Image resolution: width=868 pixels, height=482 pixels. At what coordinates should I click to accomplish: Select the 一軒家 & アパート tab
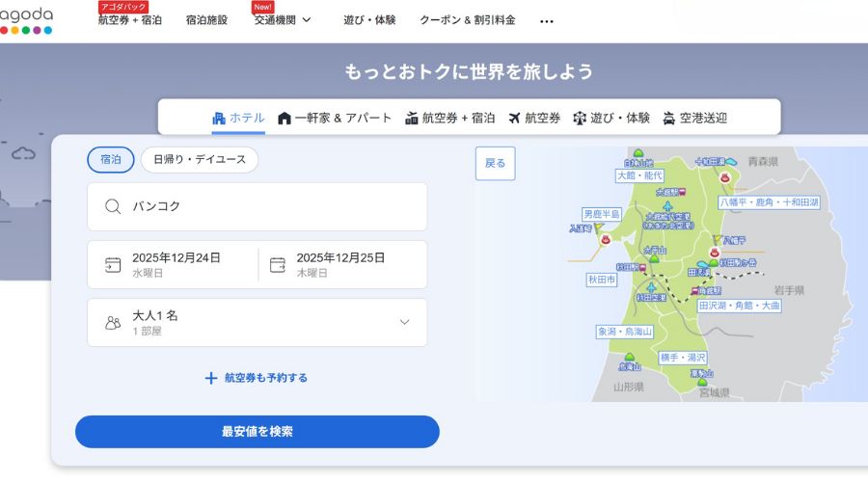[x=335, y=118]
